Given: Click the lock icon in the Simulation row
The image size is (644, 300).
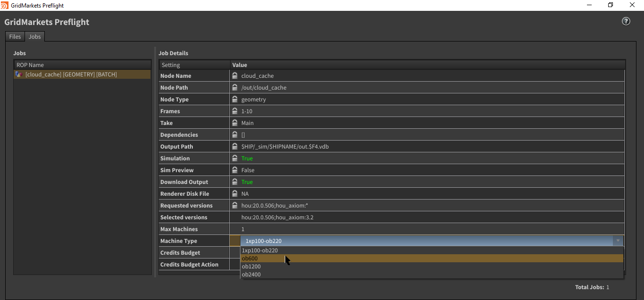Looking at the screenshot, I should [x=235, y=158].
